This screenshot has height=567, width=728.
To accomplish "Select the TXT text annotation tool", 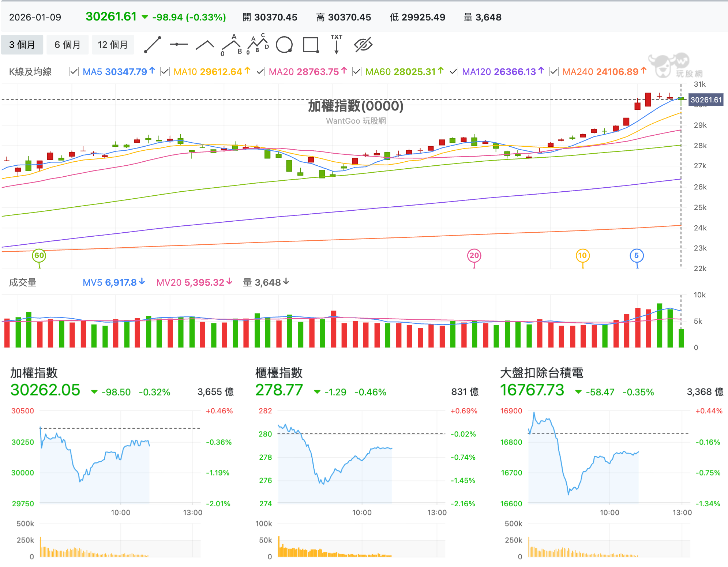I will click(x=337, y=44).
